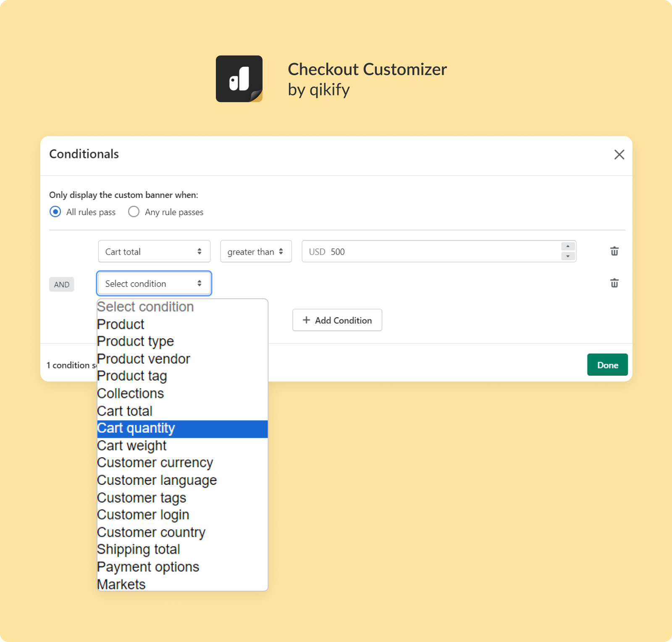This screenshot has height=642, width=672.
Task: Close the Conditionals dialog
Action: [x=619, y=155]
